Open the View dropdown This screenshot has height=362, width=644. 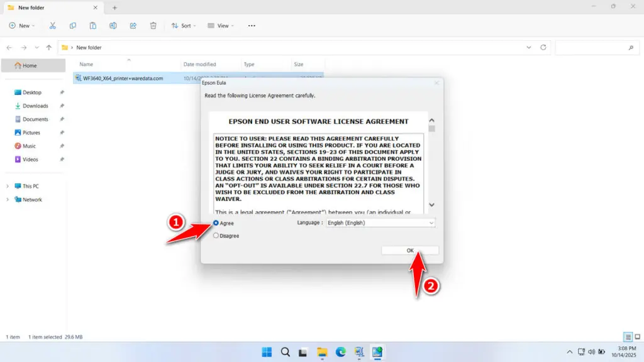220,26
